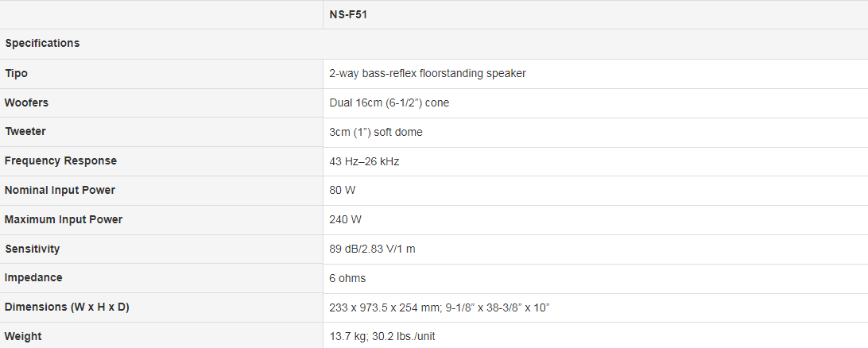Viewport: 868px width, 348px height.
Task: Click the Tweeter row label
Action: coord(25,132)
